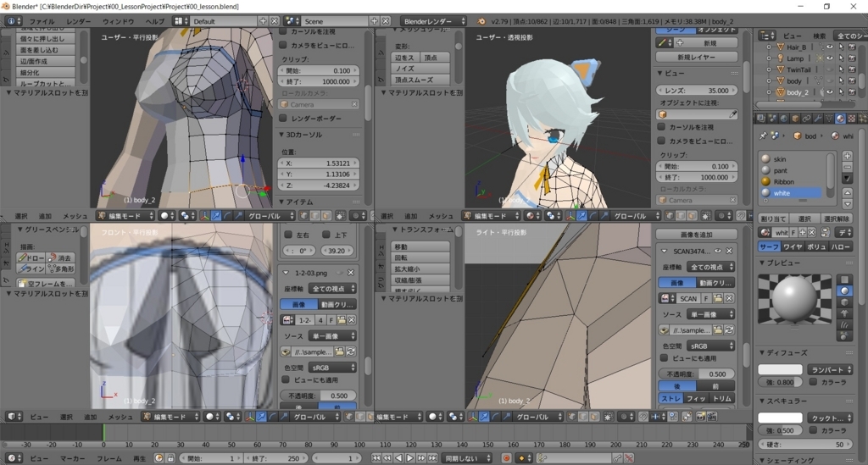Click the 新規レイヤー button

[697, 57]
